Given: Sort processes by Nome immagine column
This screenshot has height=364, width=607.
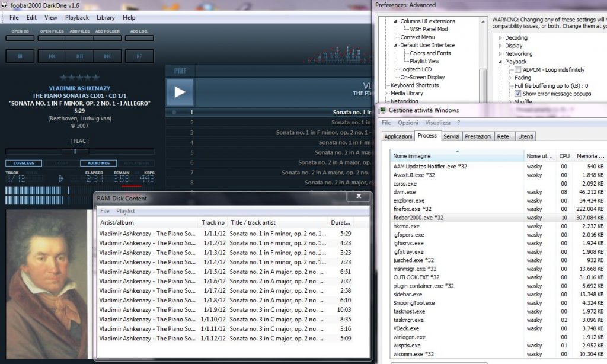Looking at the screenshot, I should [457, 156].
